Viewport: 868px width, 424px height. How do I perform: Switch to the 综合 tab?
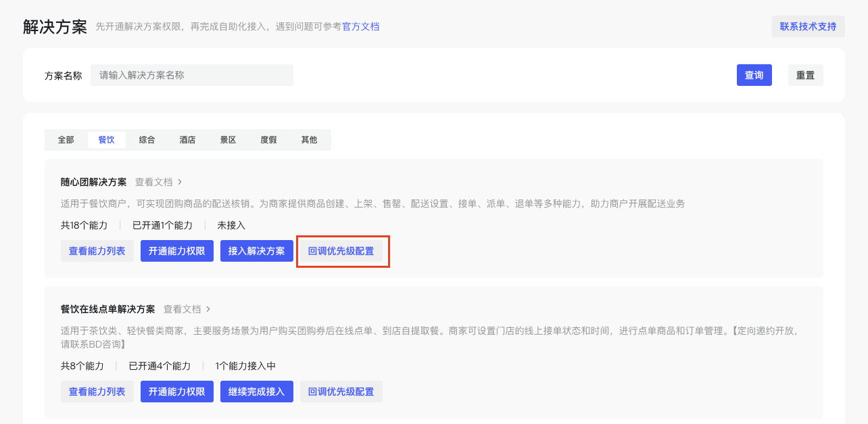[x=147, y=140]
